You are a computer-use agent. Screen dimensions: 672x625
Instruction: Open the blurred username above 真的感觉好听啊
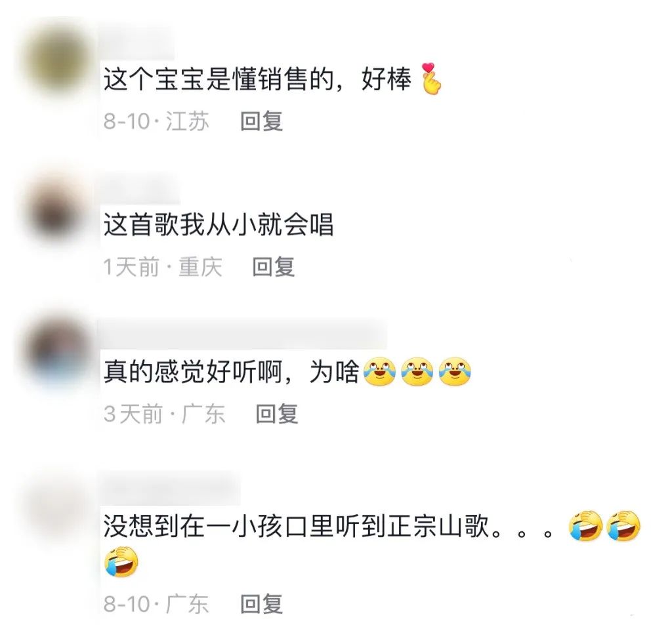tap(243, 333)
